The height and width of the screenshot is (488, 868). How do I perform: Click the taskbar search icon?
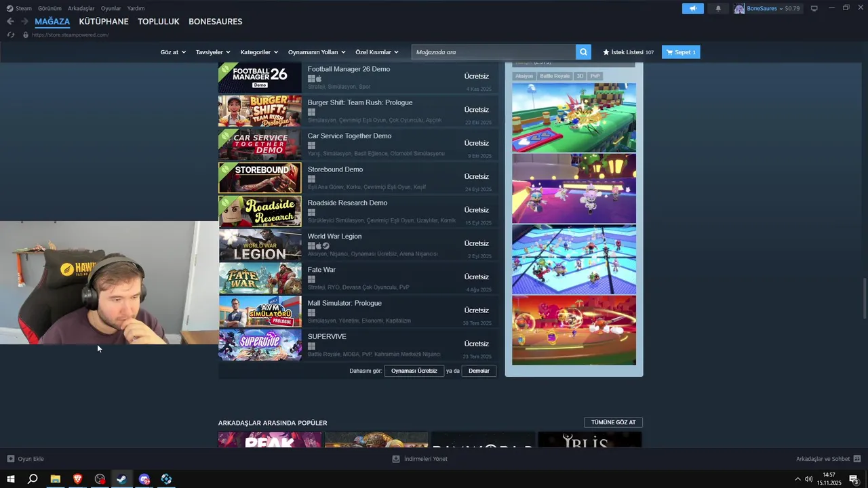point(33,479)
